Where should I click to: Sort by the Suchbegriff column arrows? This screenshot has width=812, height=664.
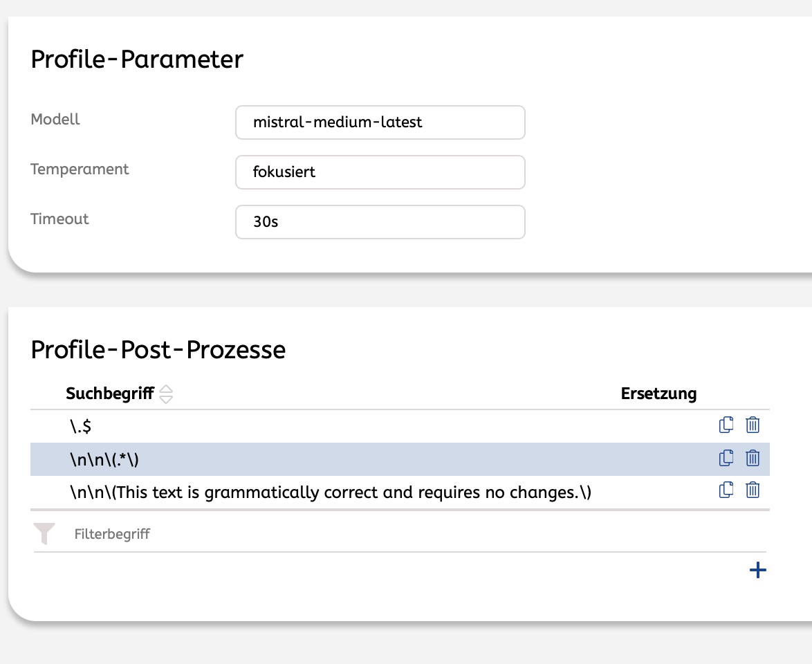coord(166,394)
